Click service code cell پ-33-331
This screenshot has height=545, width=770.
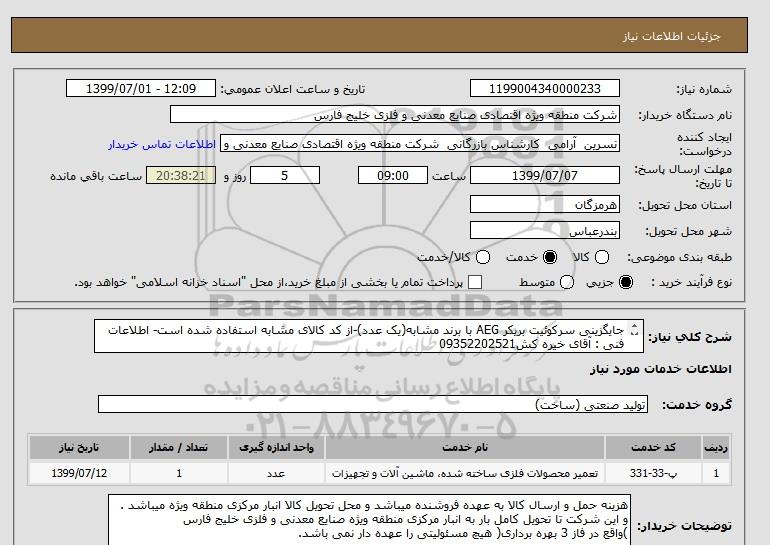(653, 473)
